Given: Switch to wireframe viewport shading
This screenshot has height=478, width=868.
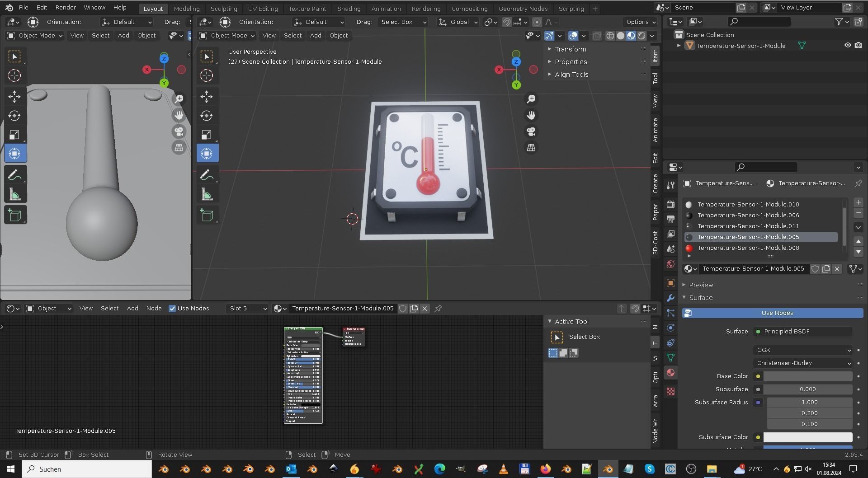Looking at the screenshot, I should pyautogui.click(x=610, y=36).
